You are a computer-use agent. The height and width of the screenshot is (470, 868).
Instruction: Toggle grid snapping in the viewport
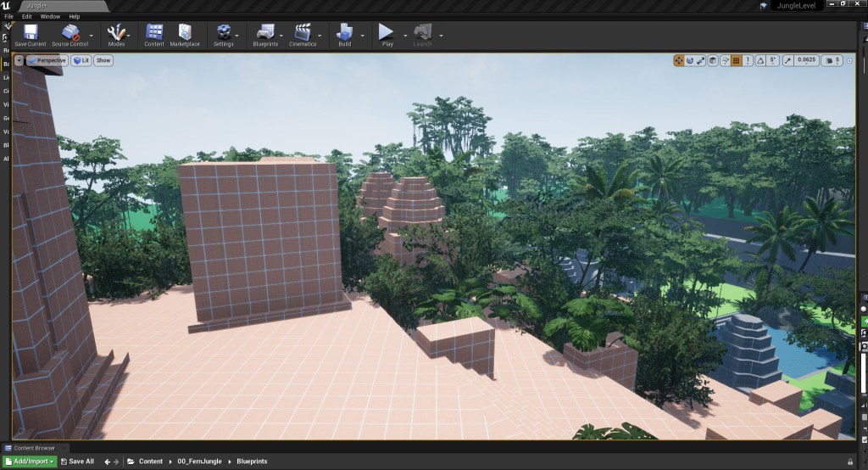(737, 60)
